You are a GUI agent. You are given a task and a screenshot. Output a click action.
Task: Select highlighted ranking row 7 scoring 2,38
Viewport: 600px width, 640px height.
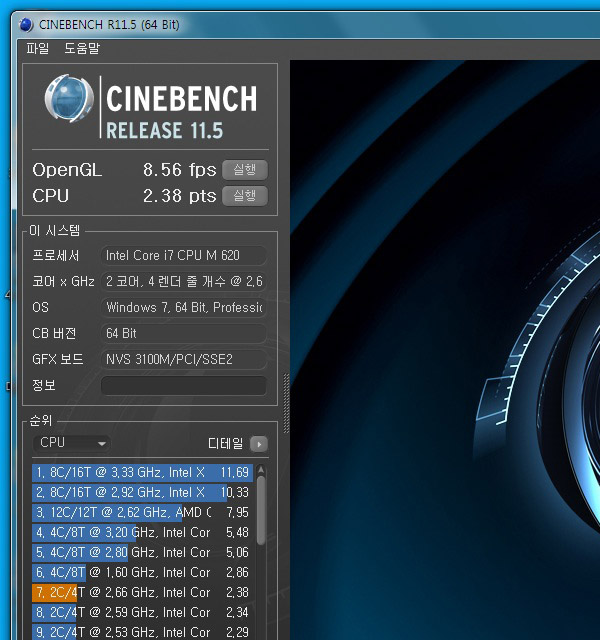(142, 593)
